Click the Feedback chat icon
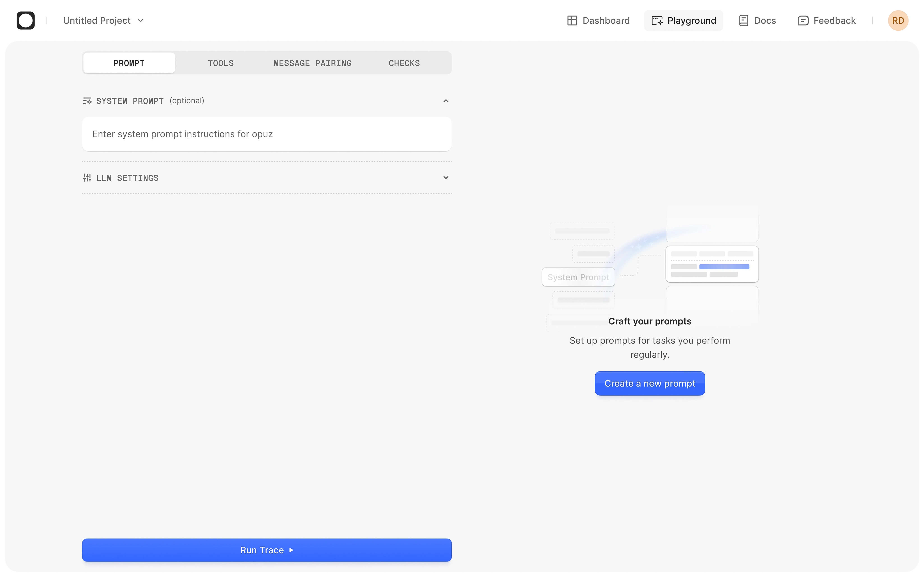This screenshot has width=924, height=577. pyautogui.click(x=803, y=21)
